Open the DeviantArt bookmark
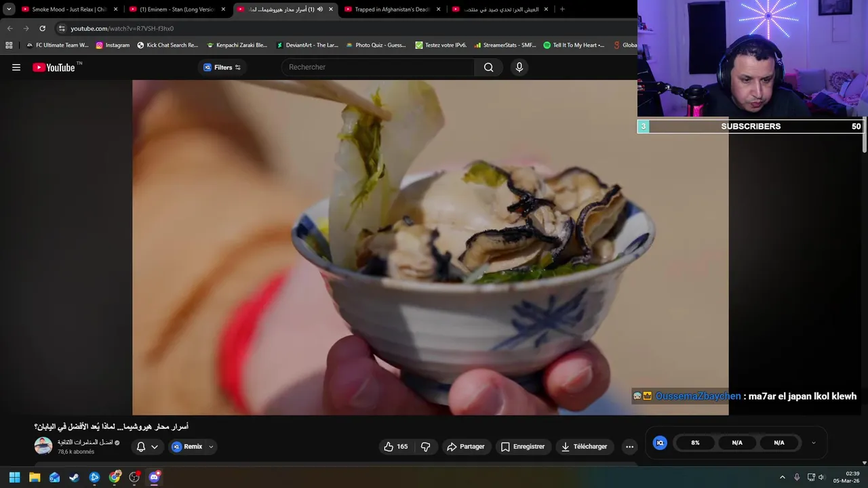 307,45
